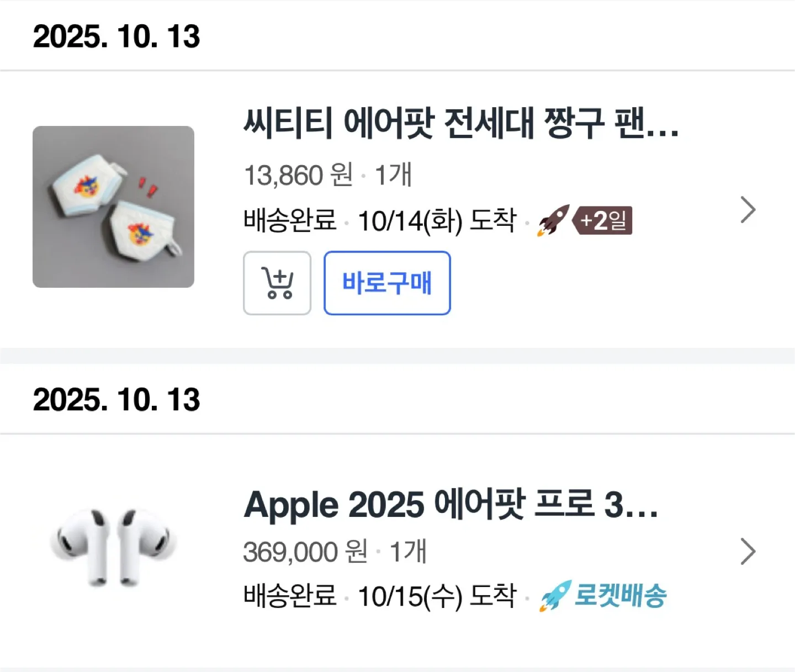This screenshot has height=672, width=795.
Task: Click 배송완료 status on the 씨티티 order
Action: [290, 220]
